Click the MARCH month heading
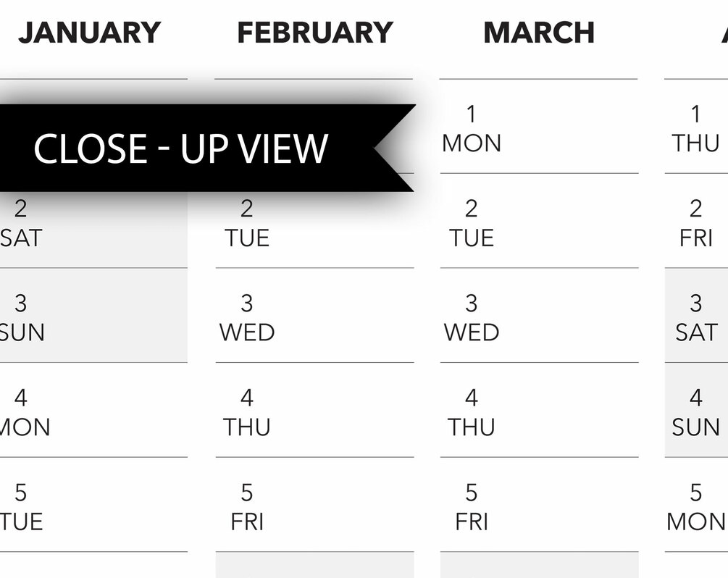The image size is (728, 578). coord(539,33)
